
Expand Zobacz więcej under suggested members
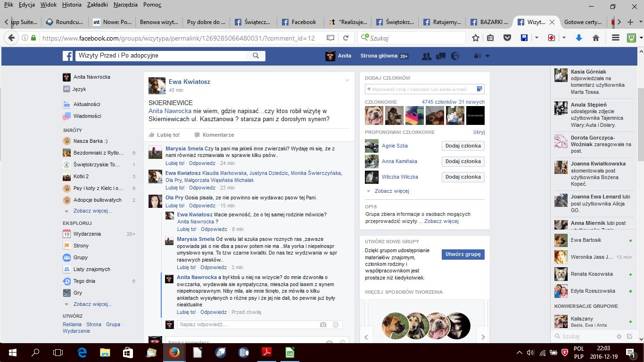391,191
